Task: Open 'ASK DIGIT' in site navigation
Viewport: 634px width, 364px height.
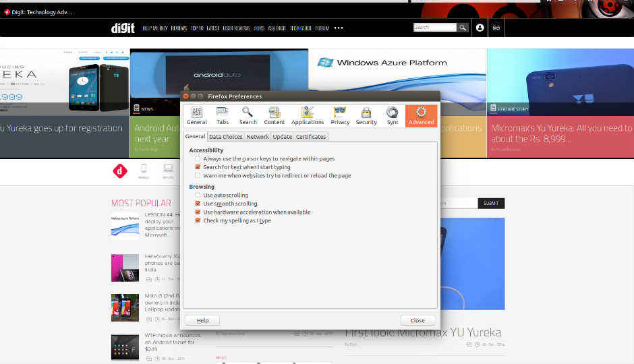Action: (277, 28)
